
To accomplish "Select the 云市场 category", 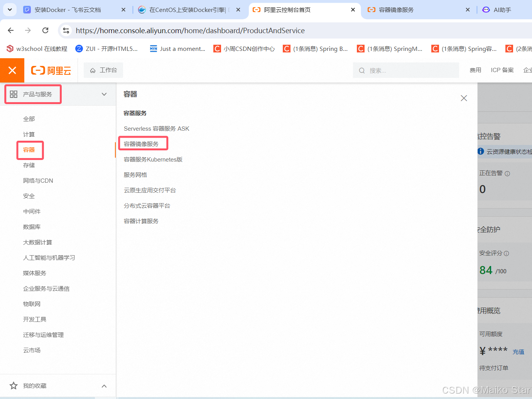I will point(32,350).
